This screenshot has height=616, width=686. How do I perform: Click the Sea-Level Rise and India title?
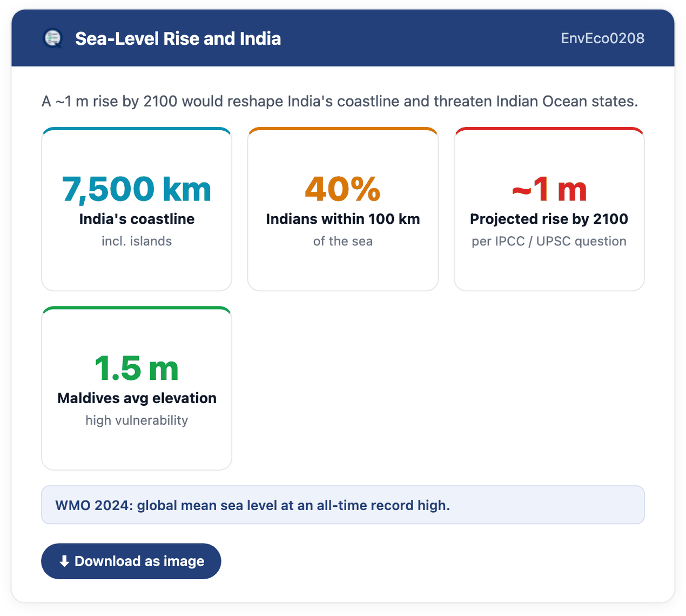click(x=178, y=38)
